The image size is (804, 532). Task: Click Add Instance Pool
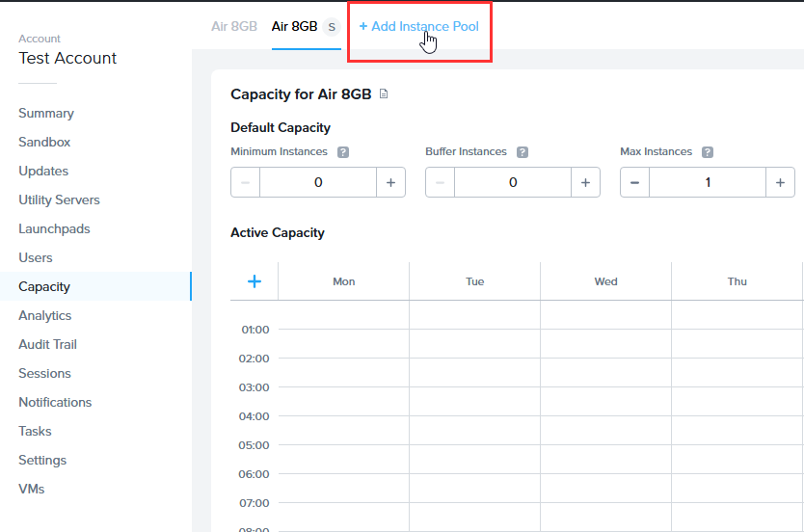[419, 26]
